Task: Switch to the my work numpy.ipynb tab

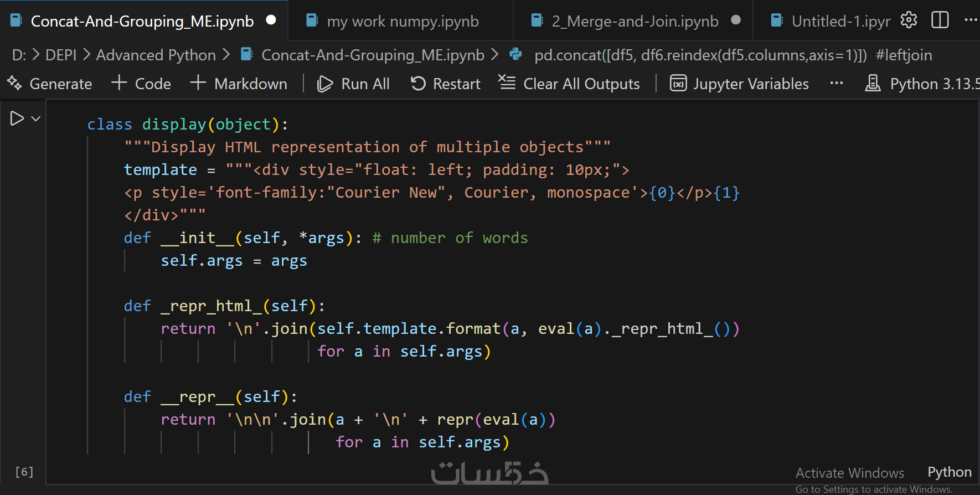Action: click(403, 21)
